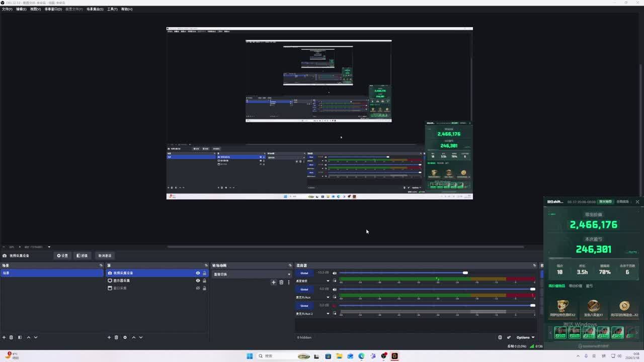Click the first mixer channel volume slider handle
Screen dimensions: 644x362
pyautogui.click(x=465, y=273)
